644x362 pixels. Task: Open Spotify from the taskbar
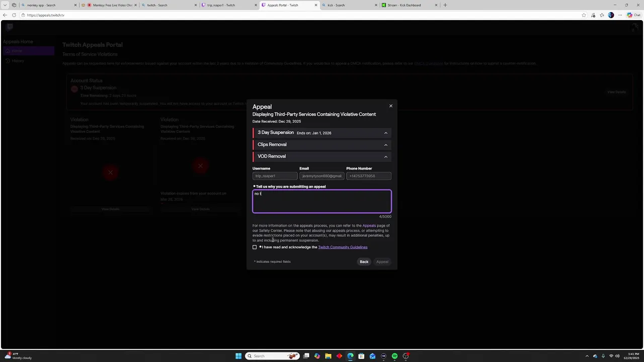click(394, 356)
